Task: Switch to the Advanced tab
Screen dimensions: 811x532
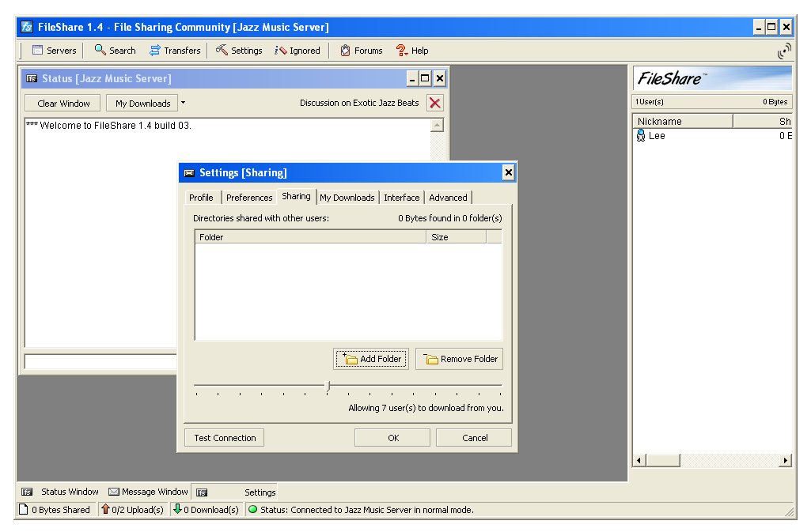Action: [448, 198]
